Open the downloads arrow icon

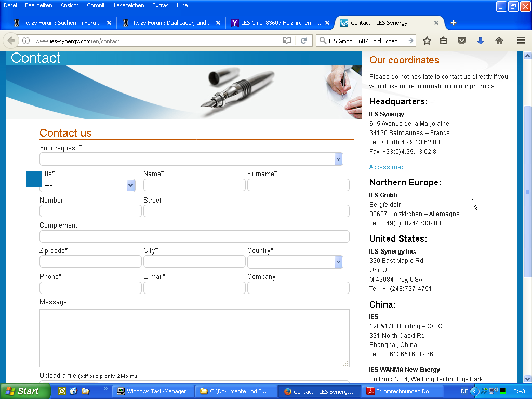[x=481, y=41]
